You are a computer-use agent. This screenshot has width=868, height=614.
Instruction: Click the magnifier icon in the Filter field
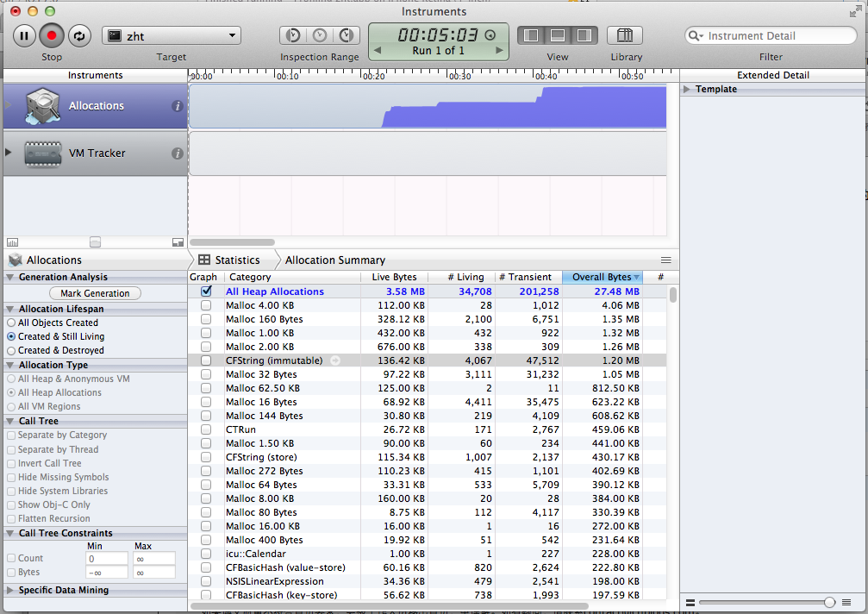tap(695, 36)
